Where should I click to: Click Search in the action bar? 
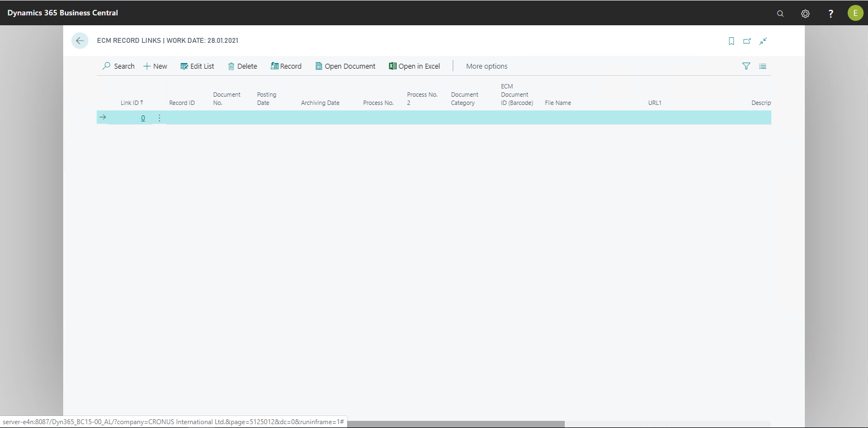pos(119,66)
